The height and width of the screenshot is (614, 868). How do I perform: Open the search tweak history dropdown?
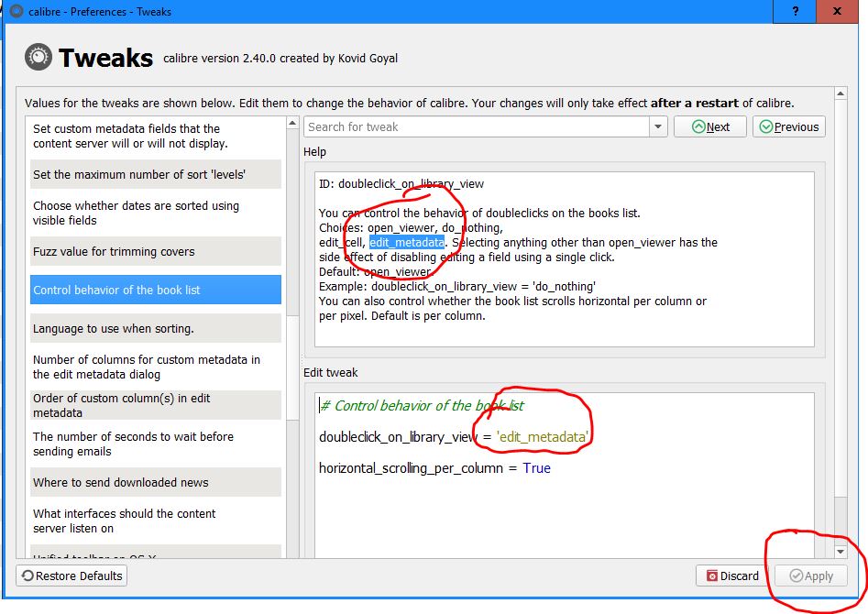point(657,126)
